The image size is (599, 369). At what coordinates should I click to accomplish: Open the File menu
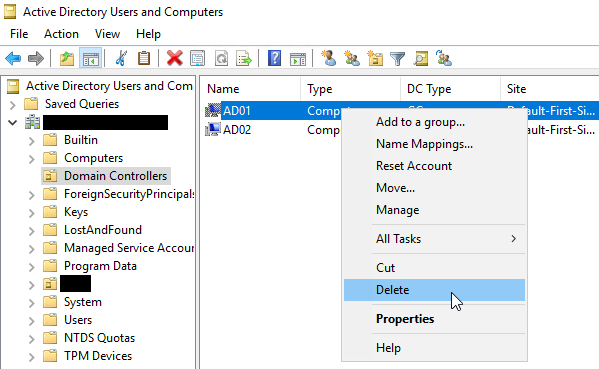coord(19,34)
